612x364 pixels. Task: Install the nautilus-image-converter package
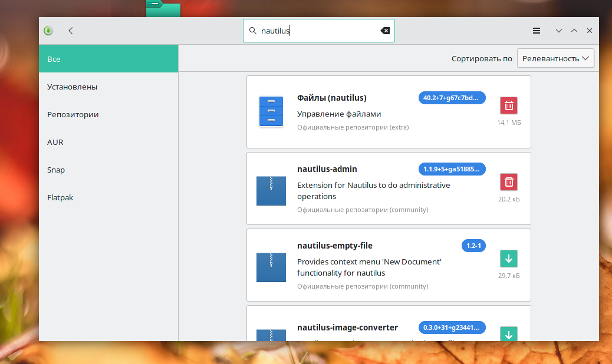coord(509,333)
